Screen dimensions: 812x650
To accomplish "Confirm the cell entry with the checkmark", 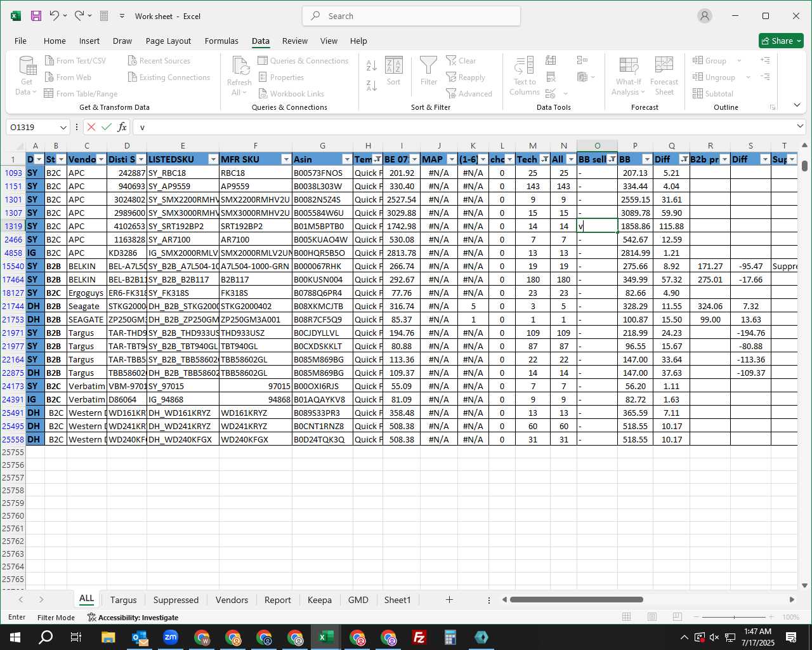I will [x=107, y=127].
